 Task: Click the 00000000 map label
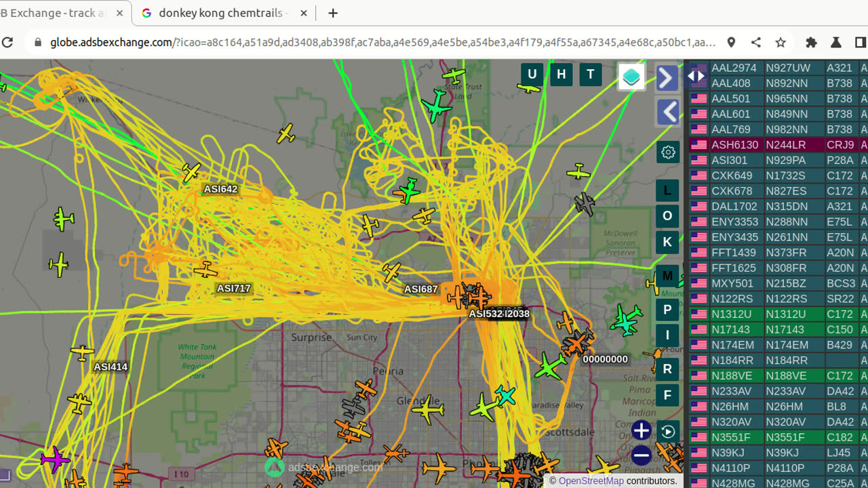click(606, 359)
